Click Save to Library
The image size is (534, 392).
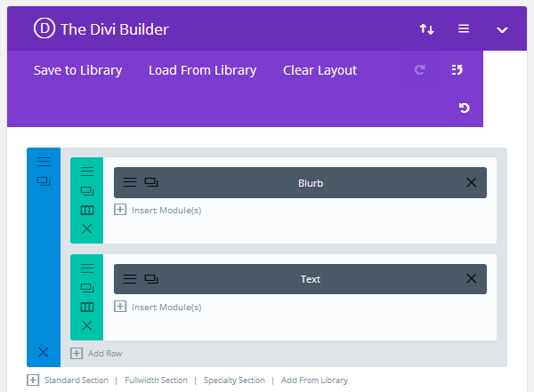pyautogui.click(x=77, y=70)
